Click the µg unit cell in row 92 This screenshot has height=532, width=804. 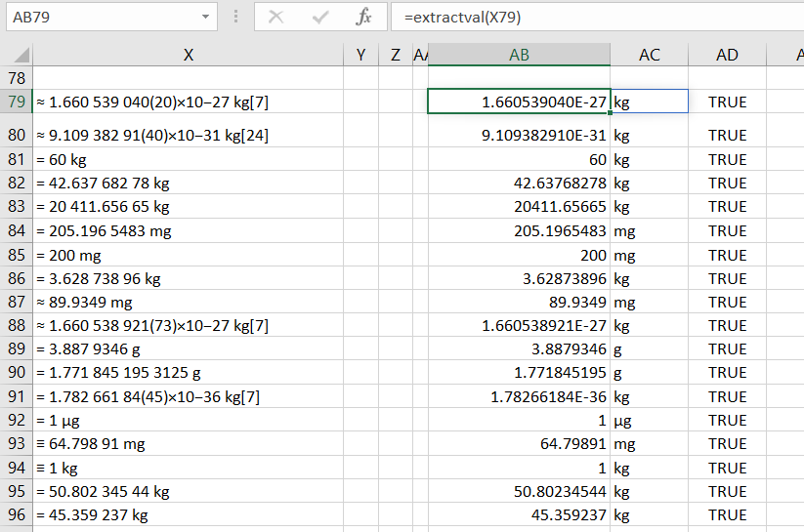point(649,420)
